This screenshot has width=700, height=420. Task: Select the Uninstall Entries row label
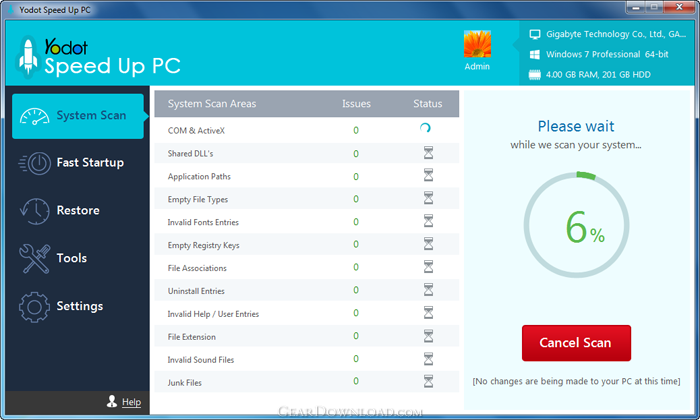point(196,291)
